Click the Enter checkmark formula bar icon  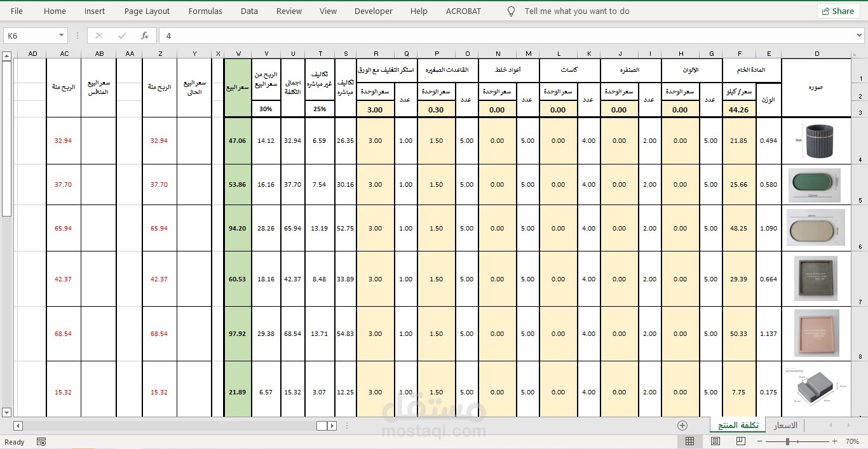(122, 36)
